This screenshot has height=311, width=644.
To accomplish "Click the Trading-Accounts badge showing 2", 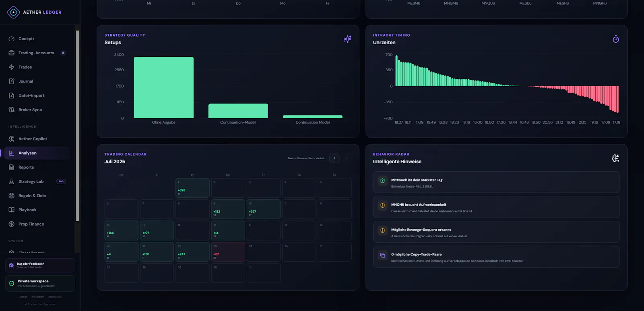I will click(x=63, y=53).
